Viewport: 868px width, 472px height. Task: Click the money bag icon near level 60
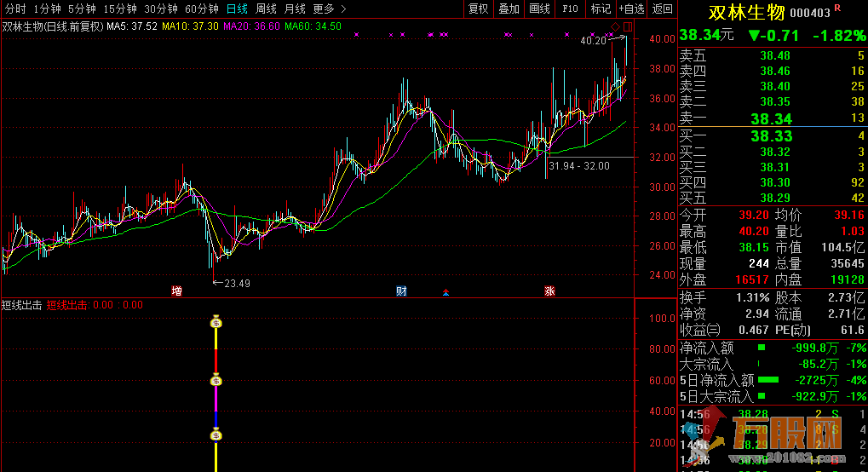click(216, 380)
